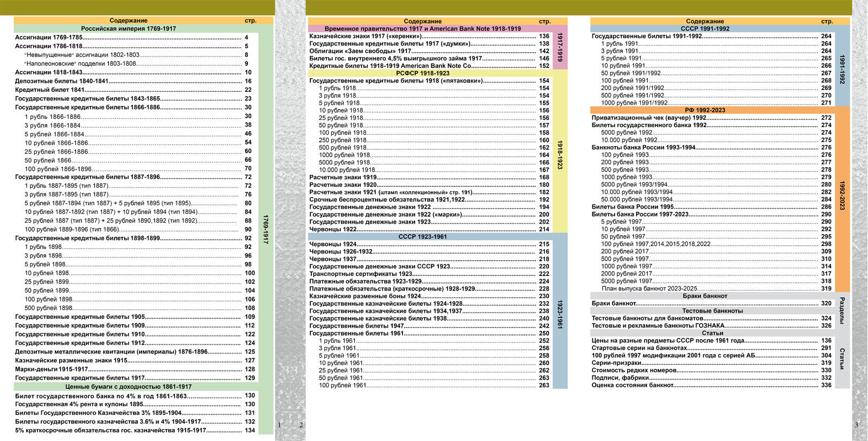The width and height of the screenshot is (868, 441).
Task: Click the vertical 'Статьи' gray side tab
Action: tap(843, 359)
